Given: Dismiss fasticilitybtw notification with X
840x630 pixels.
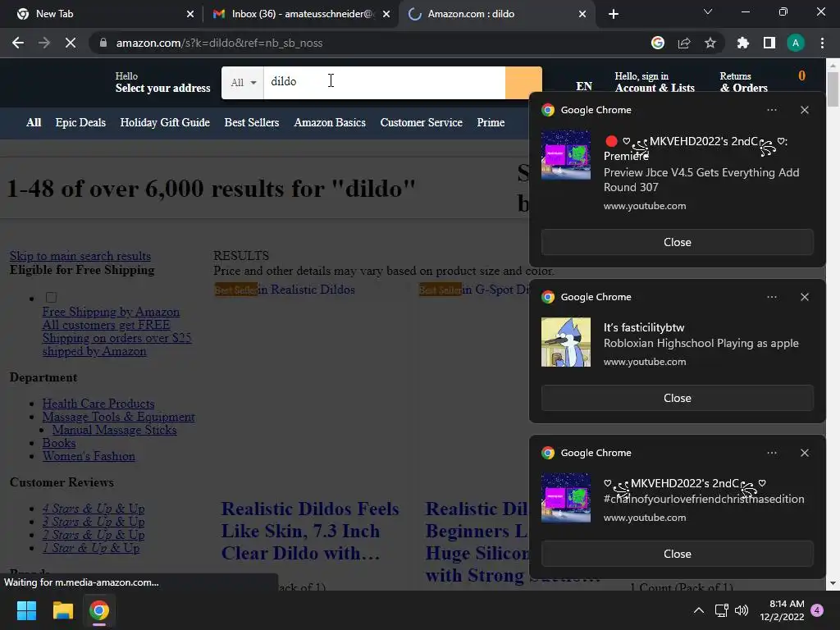Looking at the screenshot, I should (805, 297).
